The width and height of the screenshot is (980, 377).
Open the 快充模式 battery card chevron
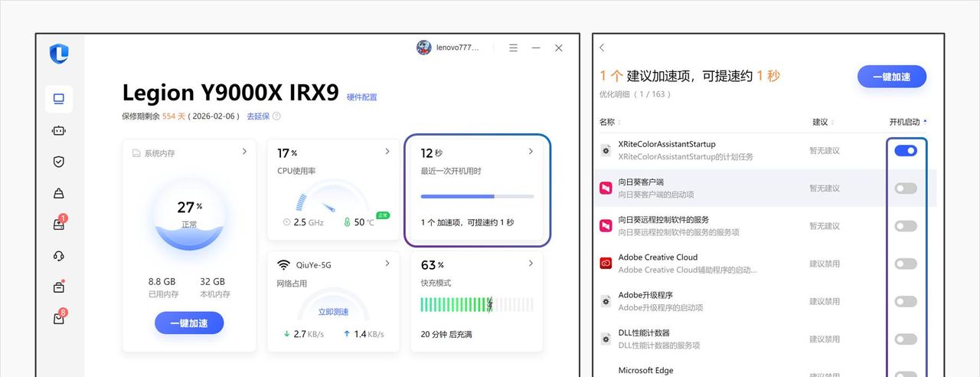[531, 264]
